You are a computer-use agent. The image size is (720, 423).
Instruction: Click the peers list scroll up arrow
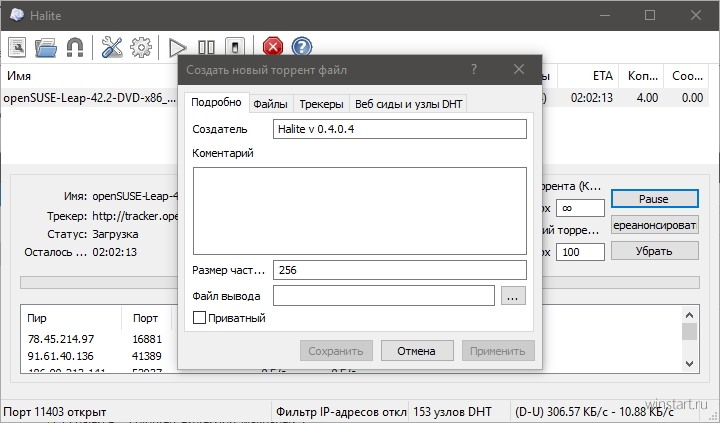click(x=689, y=315)
